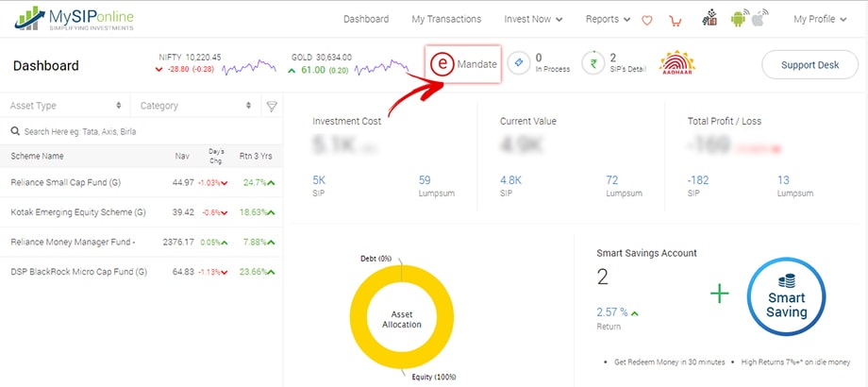Go to Dashboard nav item
The image size is (868, 387).
coord(366,19)
